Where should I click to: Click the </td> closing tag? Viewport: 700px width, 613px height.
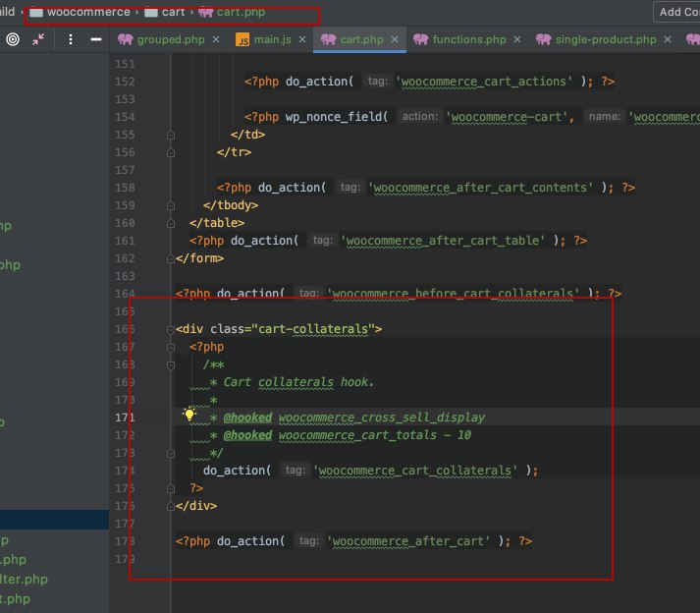point(247,135)
